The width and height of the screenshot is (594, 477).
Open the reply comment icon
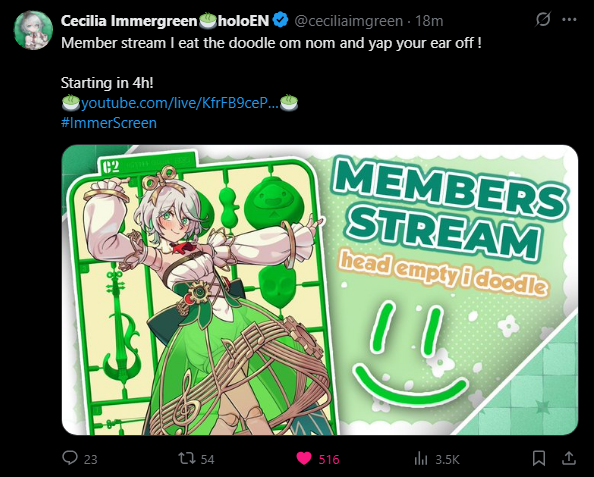[x=70, y=458]
